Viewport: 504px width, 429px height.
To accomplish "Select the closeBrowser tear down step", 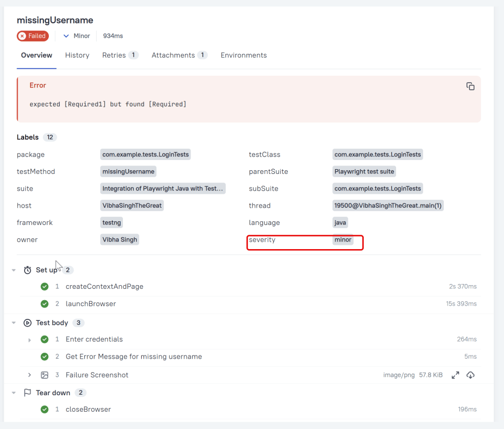I will [88, 410].
